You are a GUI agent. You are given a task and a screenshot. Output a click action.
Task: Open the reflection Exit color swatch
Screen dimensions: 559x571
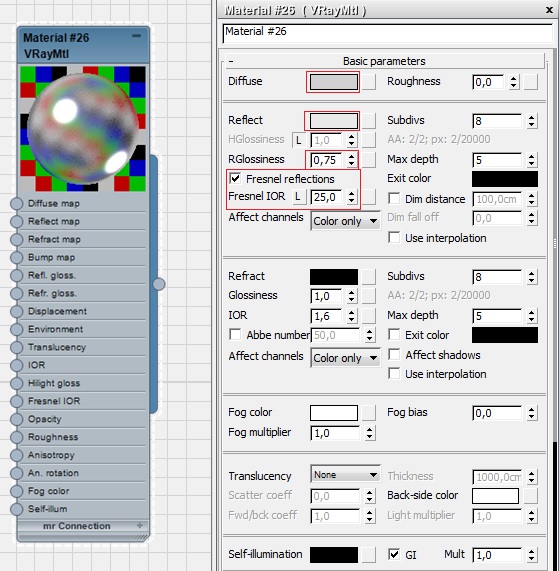(x=505, y=179)
